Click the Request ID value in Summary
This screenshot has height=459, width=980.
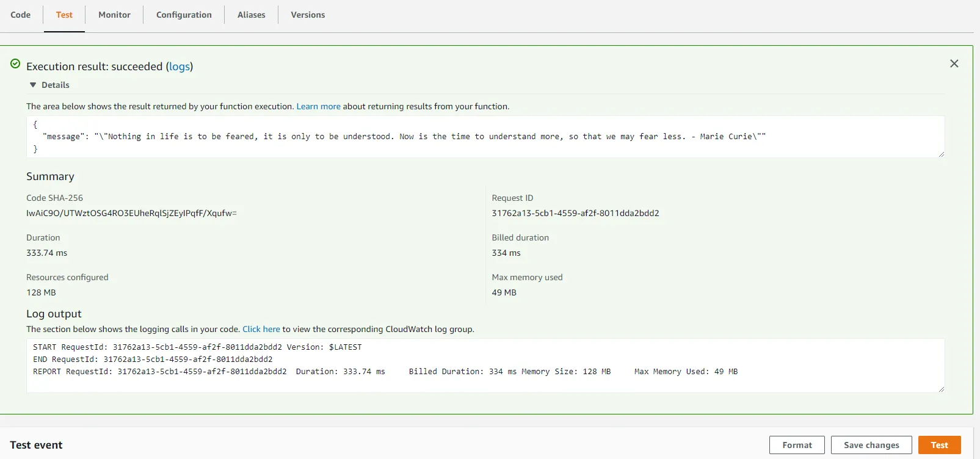point(575,213)
